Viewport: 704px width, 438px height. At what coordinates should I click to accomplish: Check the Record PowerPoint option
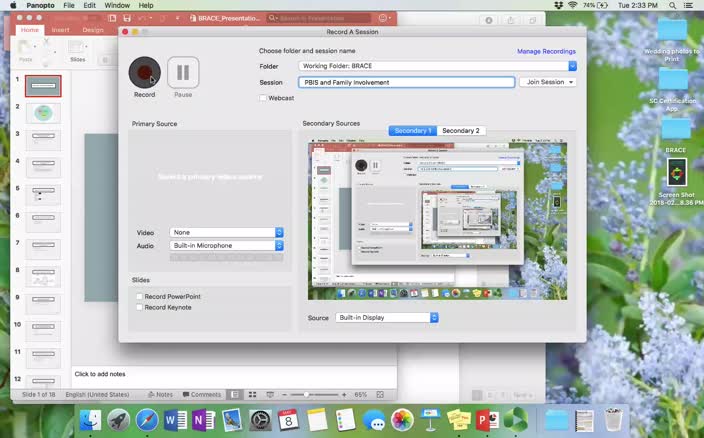click(140, 297)
